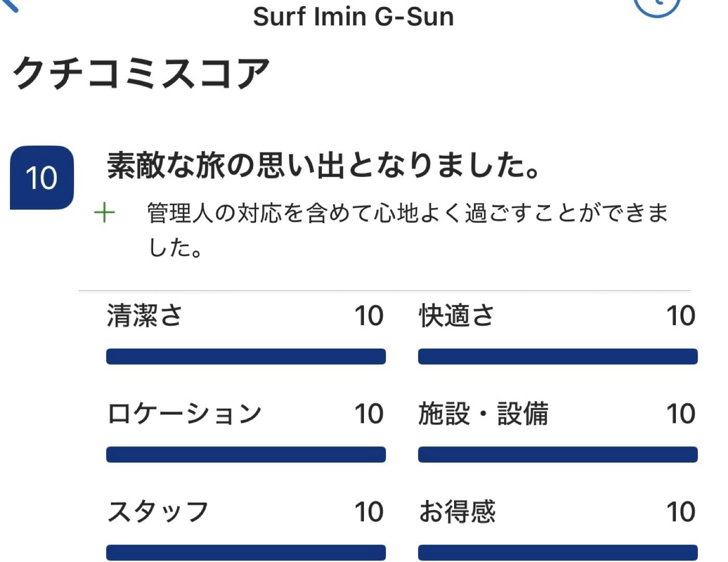
Task: Click the お得感 score bar
Action: point(558,552)
